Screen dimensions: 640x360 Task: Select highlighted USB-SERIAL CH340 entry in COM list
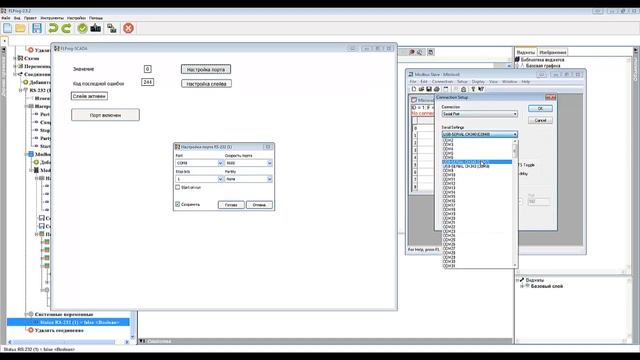click(x=477, y=162)
